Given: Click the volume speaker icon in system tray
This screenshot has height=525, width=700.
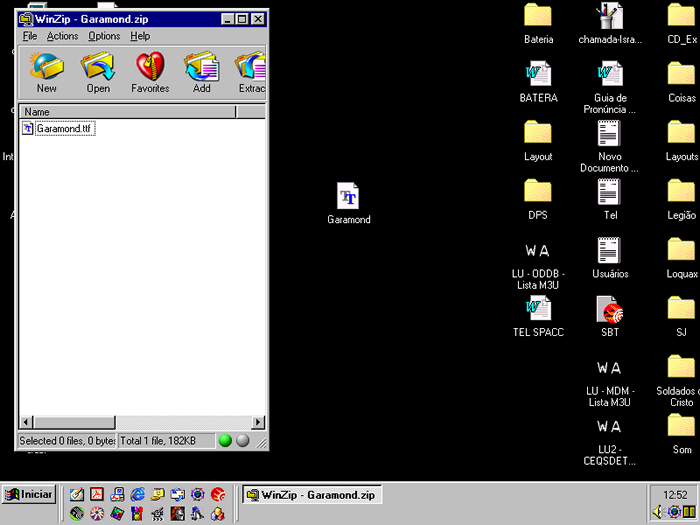Looking at the screenshot, I should [x=658, y=512].
